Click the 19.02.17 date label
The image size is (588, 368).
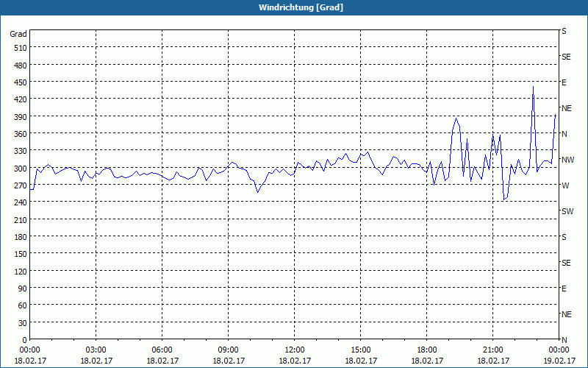coord(559,361)
